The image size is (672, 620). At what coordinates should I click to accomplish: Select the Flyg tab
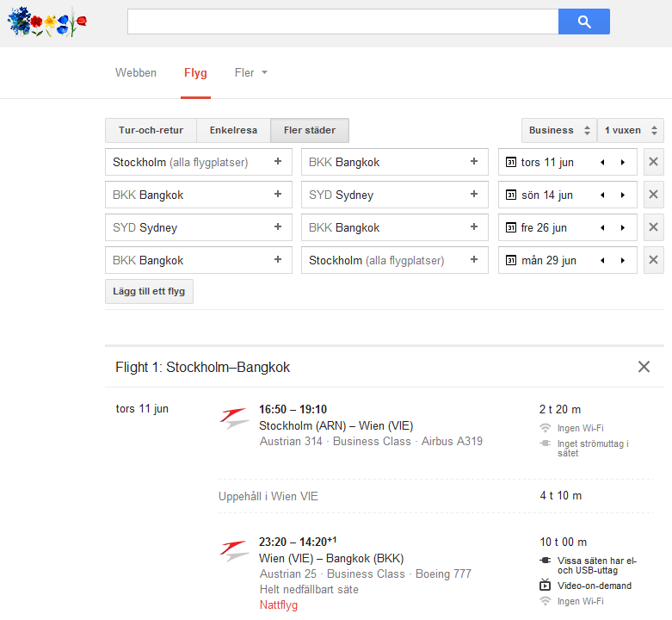(x=195, y=73)
